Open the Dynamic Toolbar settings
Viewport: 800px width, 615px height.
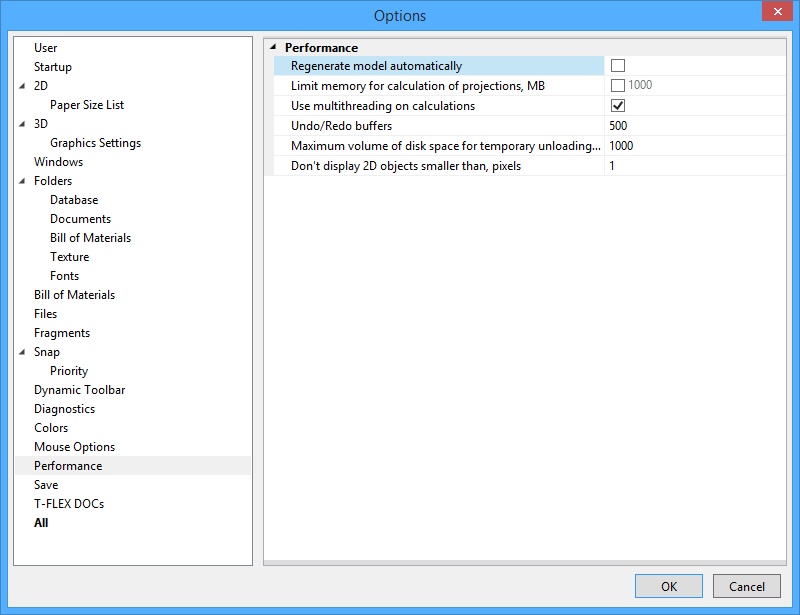[79, 389]
